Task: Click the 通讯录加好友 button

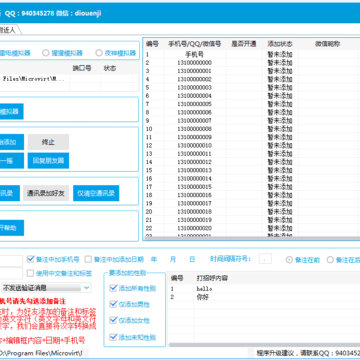Action: 46,193
